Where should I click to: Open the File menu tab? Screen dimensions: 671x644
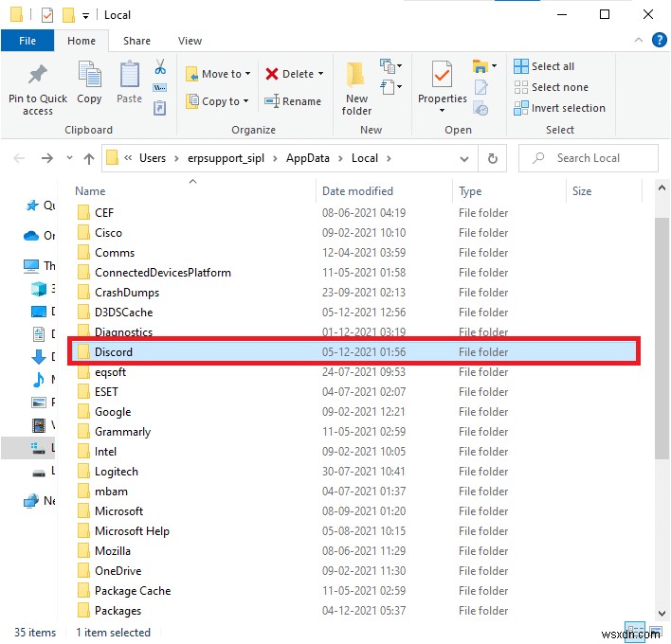(27, 41)
